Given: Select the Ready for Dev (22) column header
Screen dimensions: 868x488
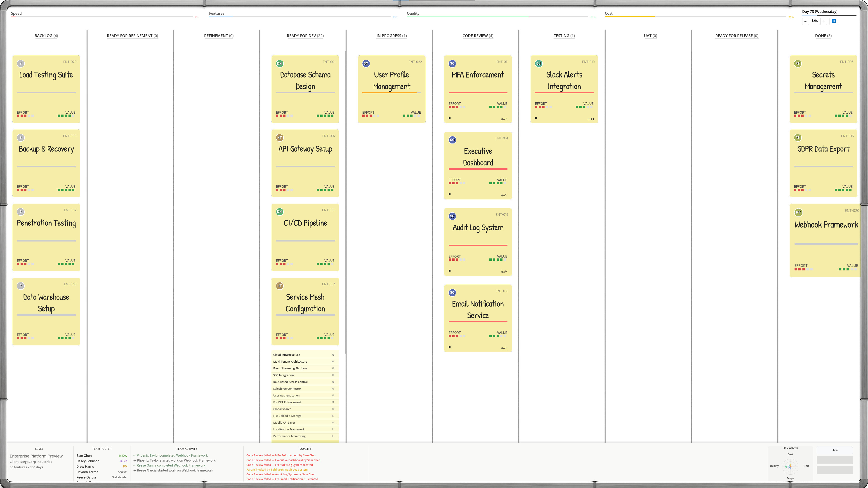Looking at the screenshot, I should click(305, 36).
